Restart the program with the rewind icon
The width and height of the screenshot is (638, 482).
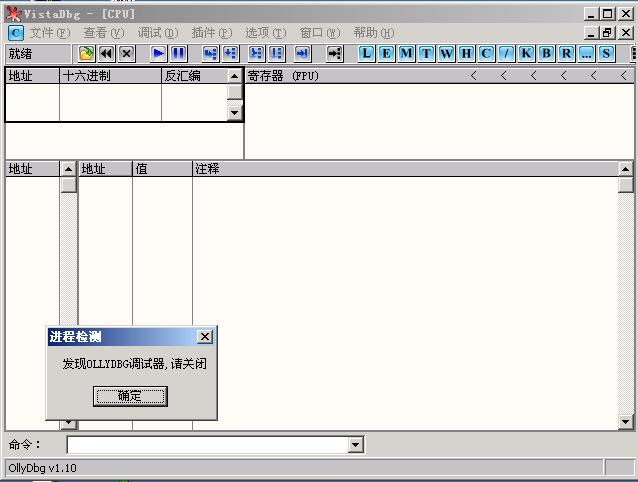coord(107,53)
